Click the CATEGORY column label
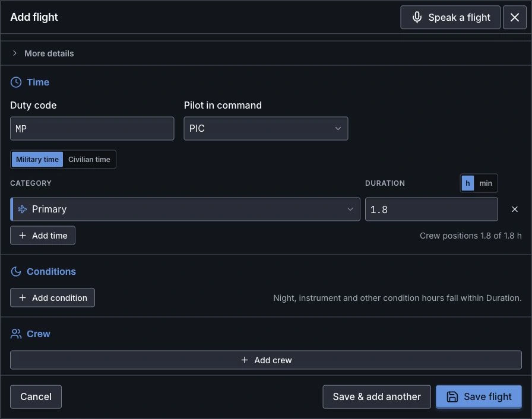This screenshot has width=532, height=419. (31, 183)
